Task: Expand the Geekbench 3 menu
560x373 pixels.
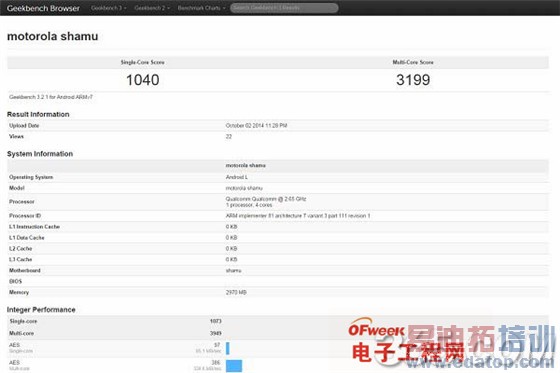Action: pos(109,8)
